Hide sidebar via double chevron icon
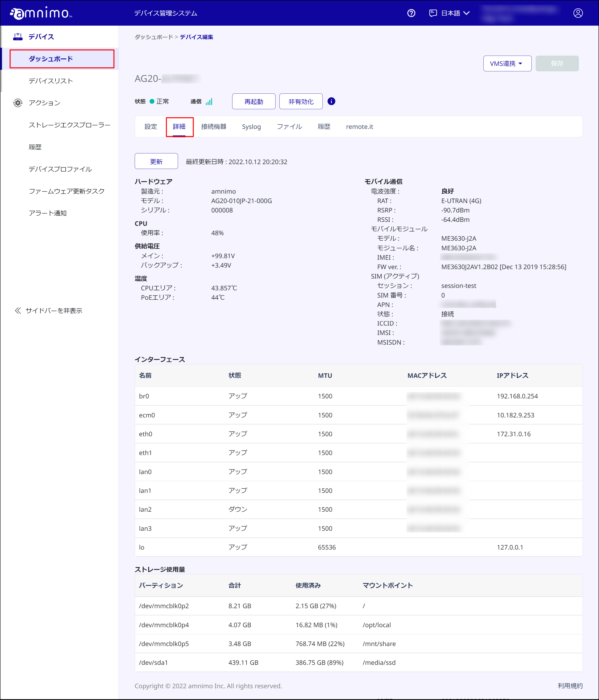 [x=18, y=310]
